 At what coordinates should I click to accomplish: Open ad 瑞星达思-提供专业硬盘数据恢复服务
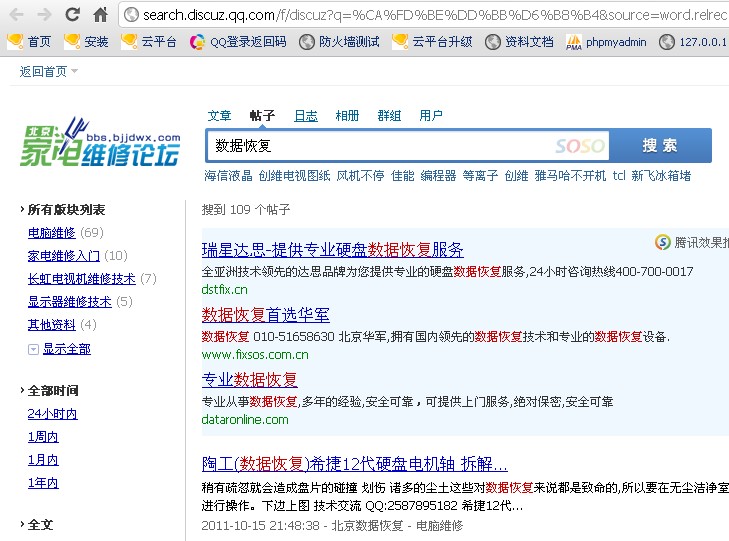[x=332, y=250]
